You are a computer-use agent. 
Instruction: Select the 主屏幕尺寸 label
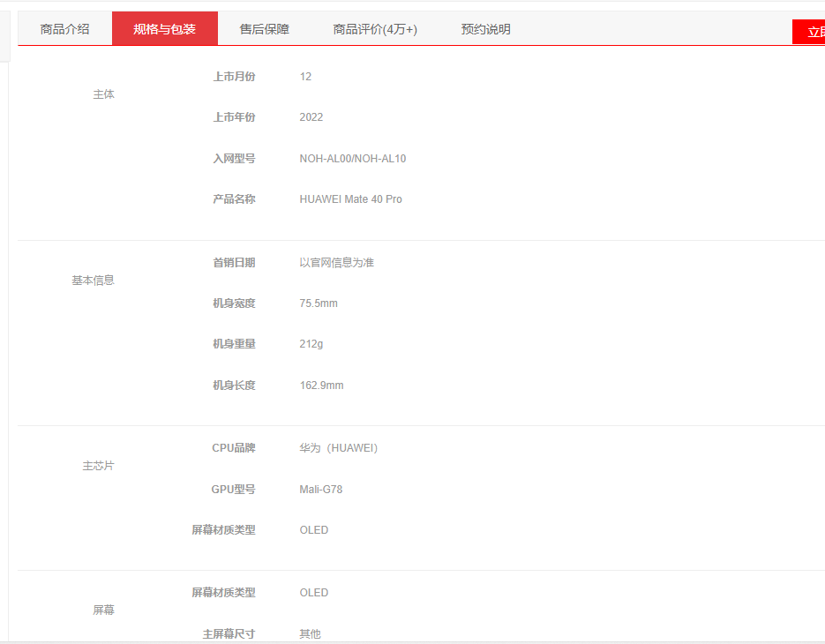coord(229,634)
